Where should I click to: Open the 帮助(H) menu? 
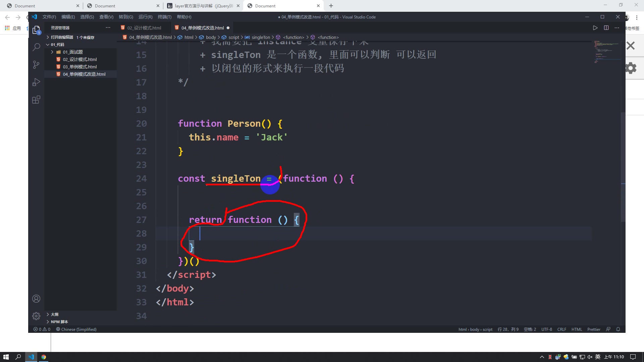click(184, 17)
